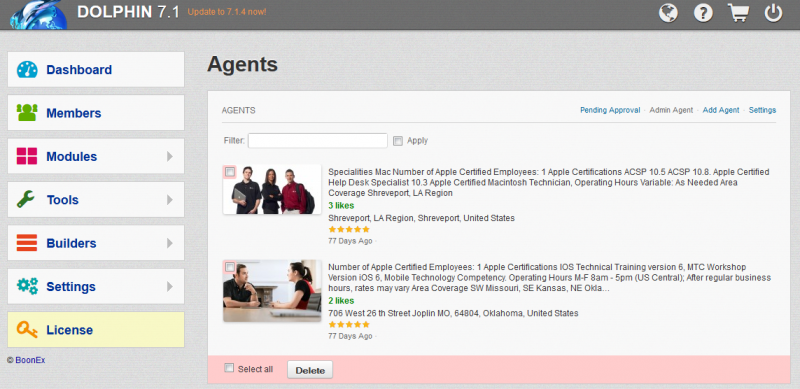The height and width of the screenshot is (389, 800).
Task: Switch to Add Agent tab
Action: coord(721,110)
